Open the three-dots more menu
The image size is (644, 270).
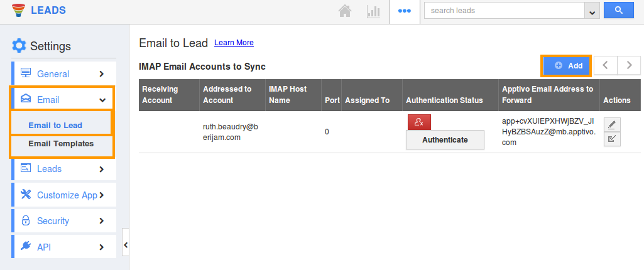point(405,11)
